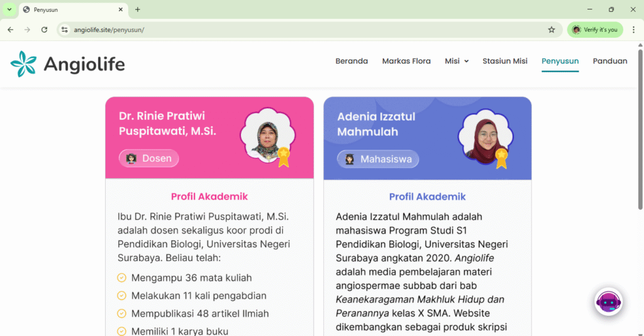Open a new browser tab

[138, 9]
